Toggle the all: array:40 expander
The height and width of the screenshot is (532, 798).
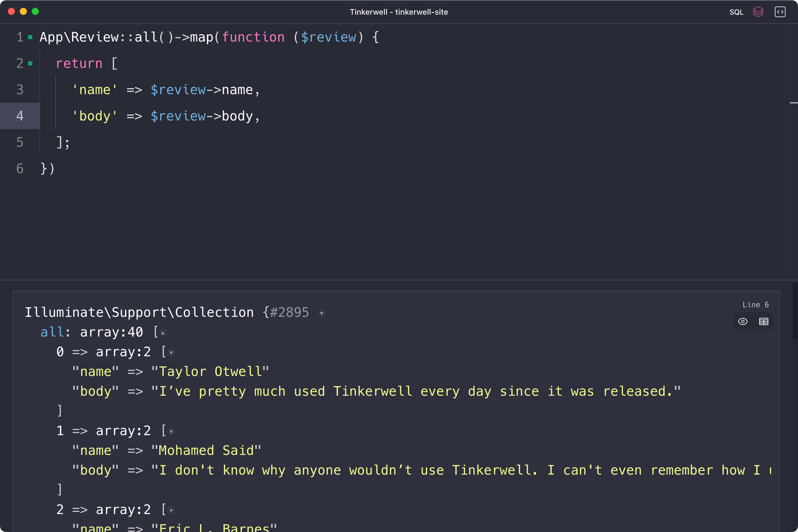coord(163,333)
